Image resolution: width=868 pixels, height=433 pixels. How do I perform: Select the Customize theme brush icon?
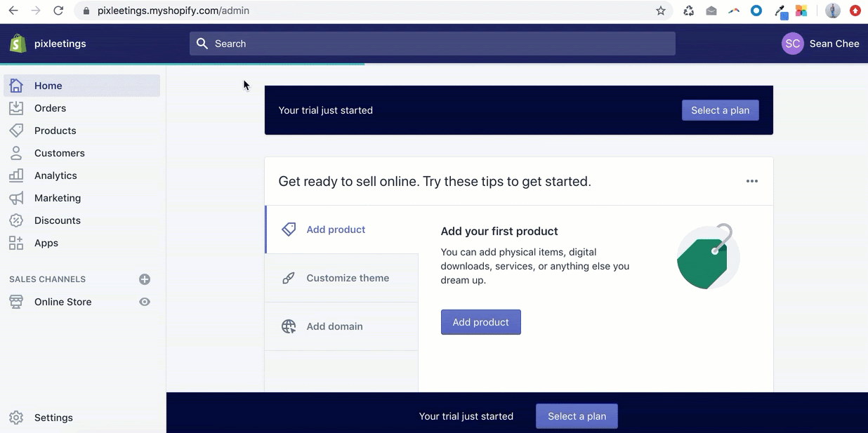click(x=289, y=278)
